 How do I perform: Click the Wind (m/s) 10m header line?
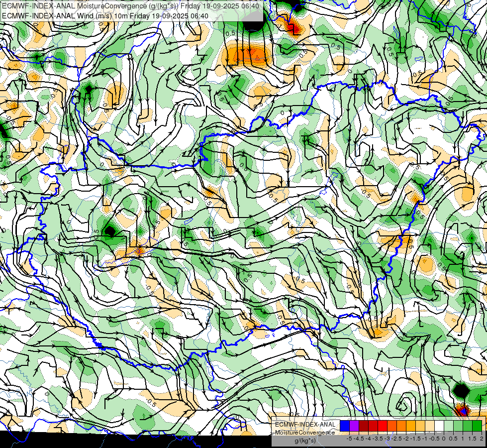(x=105, y=16)
